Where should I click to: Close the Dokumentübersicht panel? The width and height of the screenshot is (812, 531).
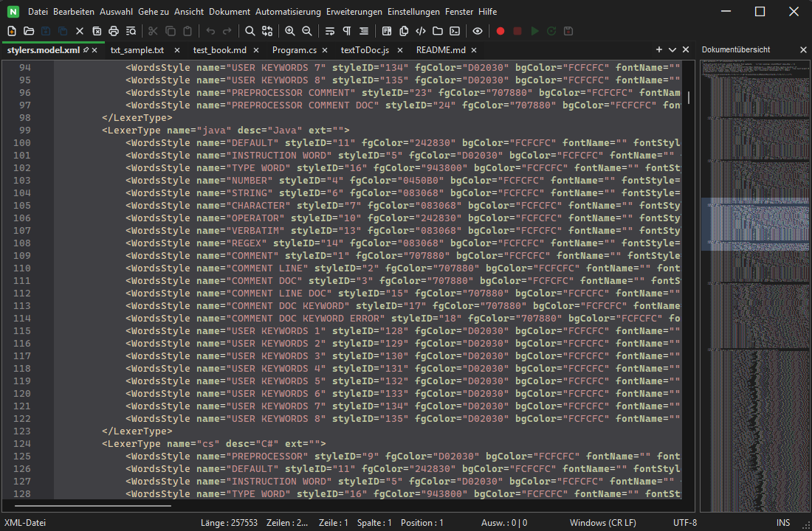(x=803, y=49)
